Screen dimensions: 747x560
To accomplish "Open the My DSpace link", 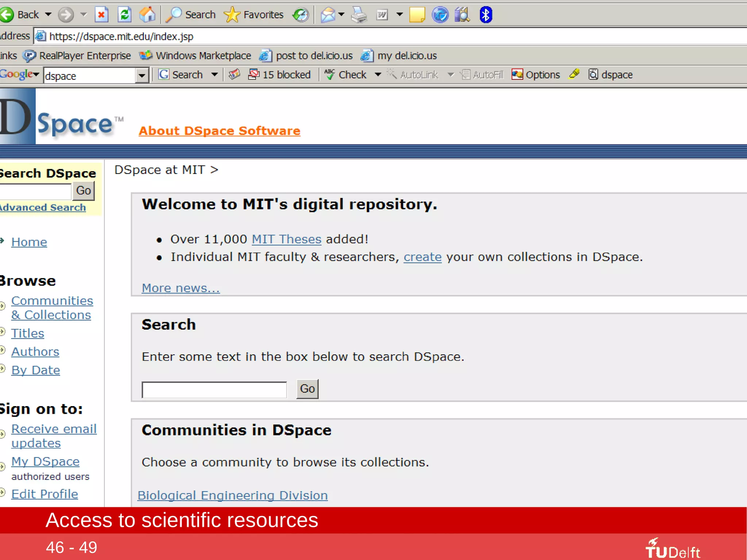I will 46,462.
